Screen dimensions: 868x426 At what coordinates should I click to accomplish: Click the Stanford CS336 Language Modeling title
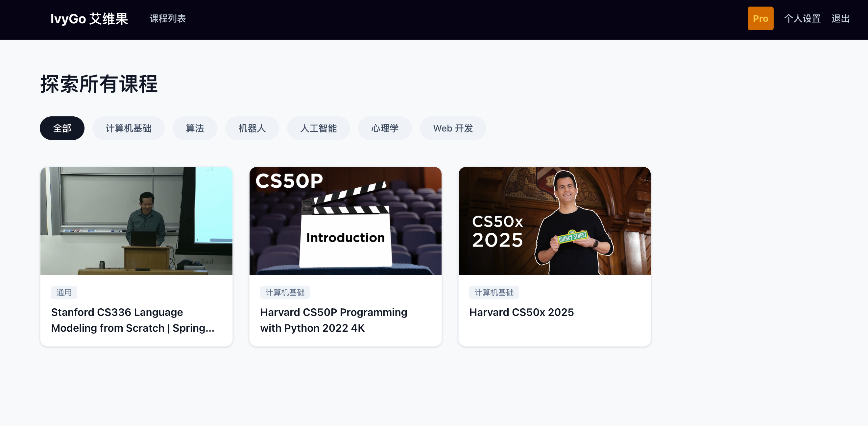coord(133,320)
